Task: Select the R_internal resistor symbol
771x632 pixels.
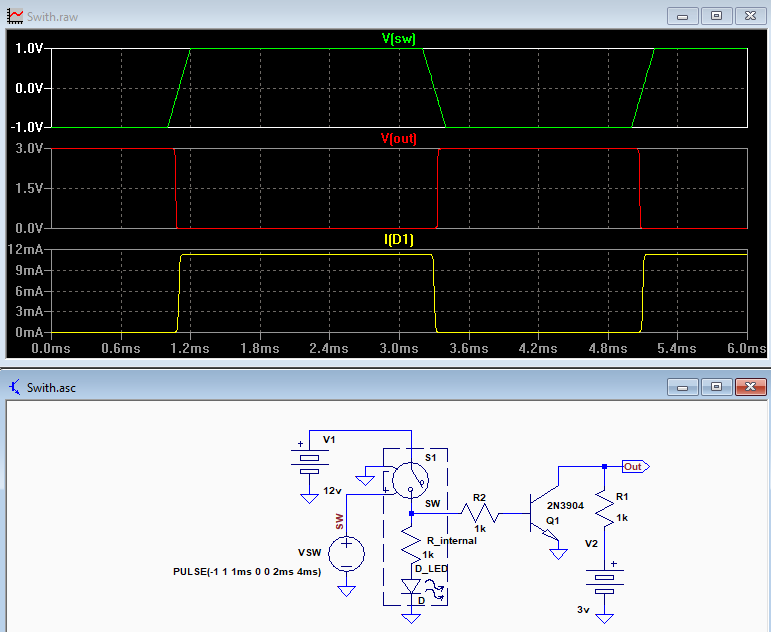Action: pyautogui.click(x=411, y=544)
